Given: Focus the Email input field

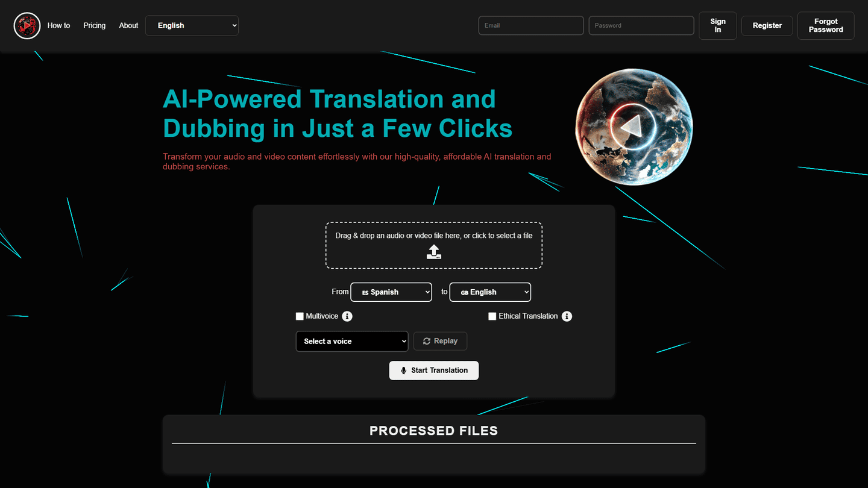Looking at the screenshot, I should 530,25.
